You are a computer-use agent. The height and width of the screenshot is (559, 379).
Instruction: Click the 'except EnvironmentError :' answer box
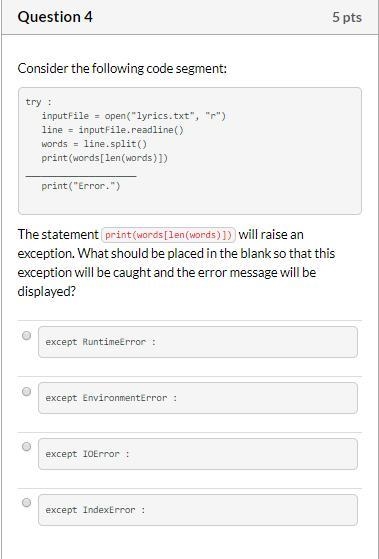198,398
